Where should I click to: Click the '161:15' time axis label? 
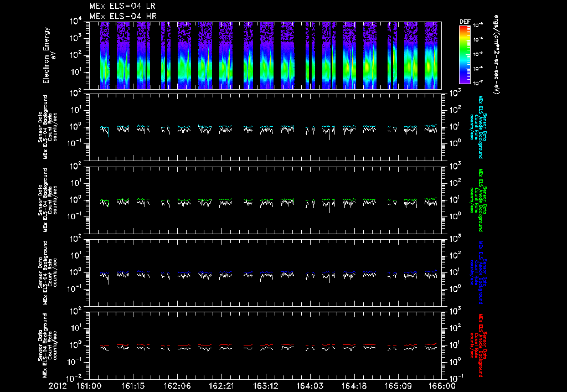[133, 386]
